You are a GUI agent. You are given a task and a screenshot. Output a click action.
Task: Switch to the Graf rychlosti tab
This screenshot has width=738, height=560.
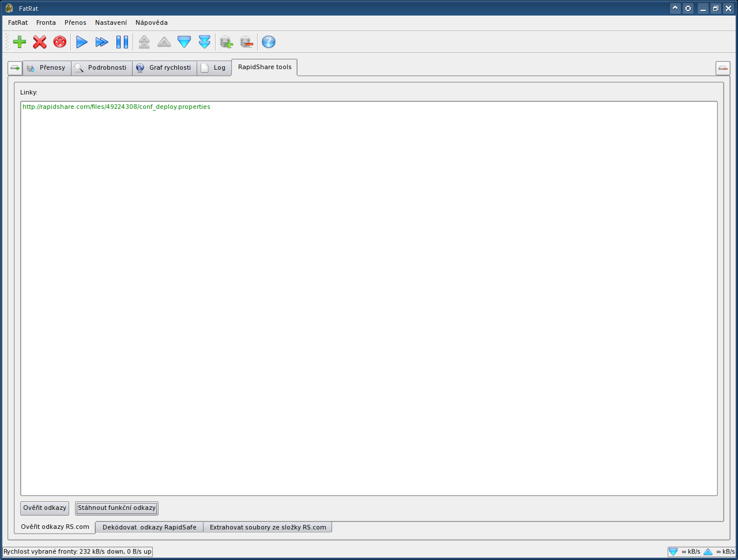pos(165,68)
